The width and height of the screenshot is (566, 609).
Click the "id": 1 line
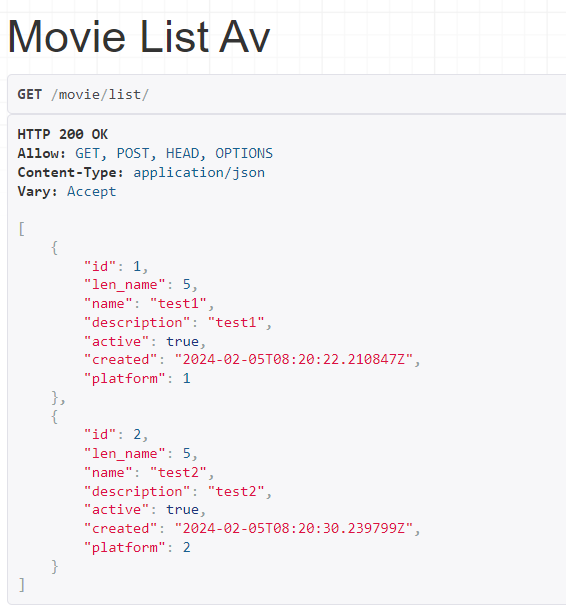(116, 266)
